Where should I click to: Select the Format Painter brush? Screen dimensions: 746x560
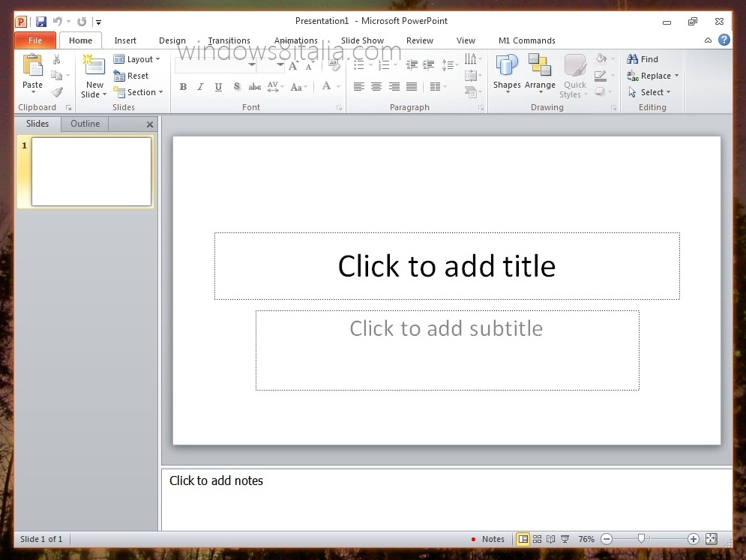click(57, 91)
